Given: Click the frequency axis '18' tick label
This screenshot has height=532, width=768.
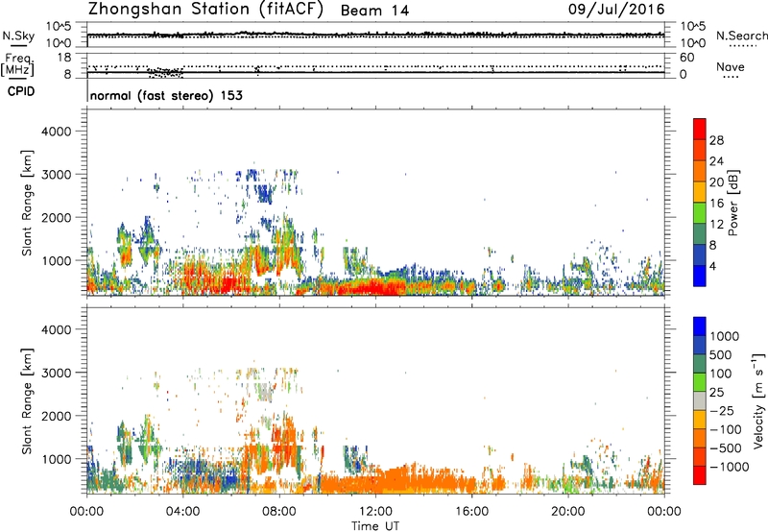Looking at the screenshot, I should (x=64, y=58).
